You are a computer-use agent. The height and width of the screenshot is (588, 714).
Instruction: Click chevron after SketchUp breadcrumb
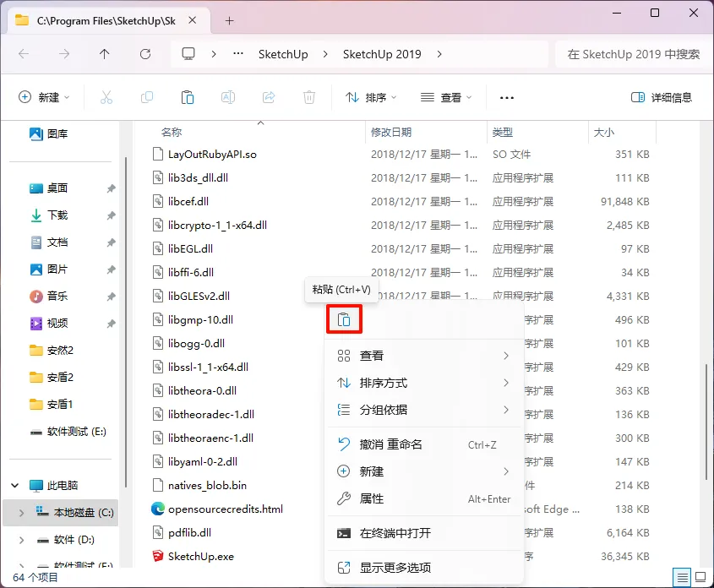tap(325, 54)
